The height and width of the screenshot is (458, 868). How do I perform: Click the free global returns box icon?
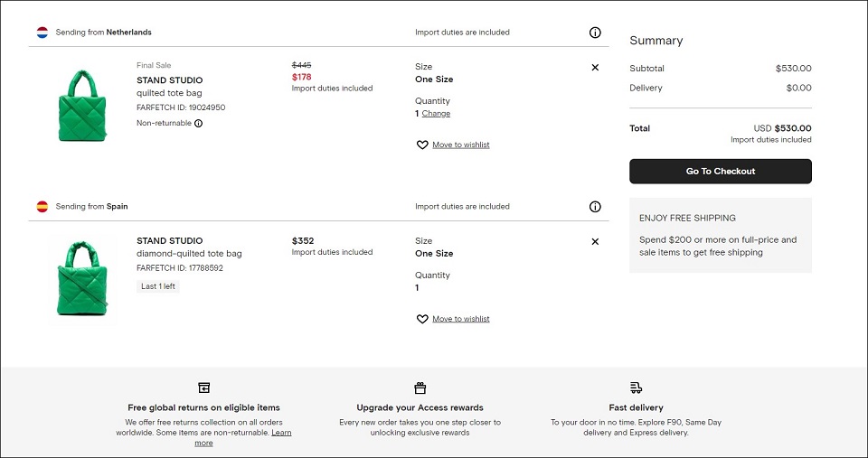[203, 388]
